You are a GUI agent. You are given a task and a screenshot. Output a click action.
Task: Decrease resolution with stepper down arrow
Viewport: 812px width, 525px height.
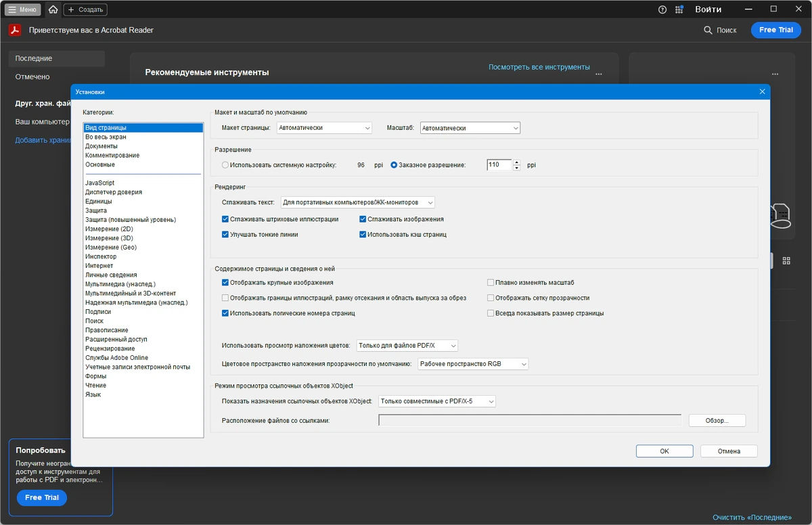pyautogui.click(x=517, y=168)
